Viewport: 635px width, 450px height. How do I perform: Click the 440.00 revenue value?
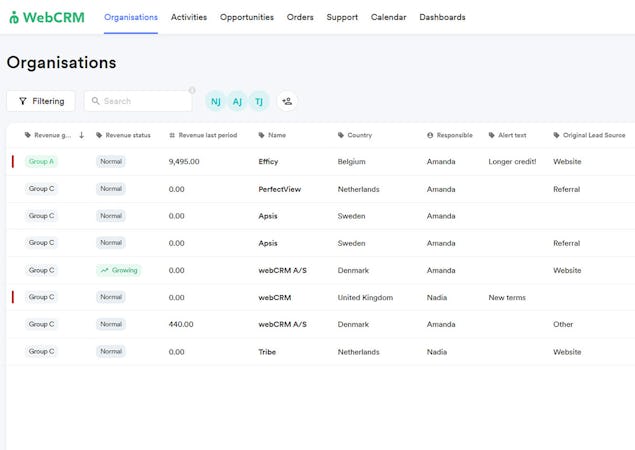[181, 324]
